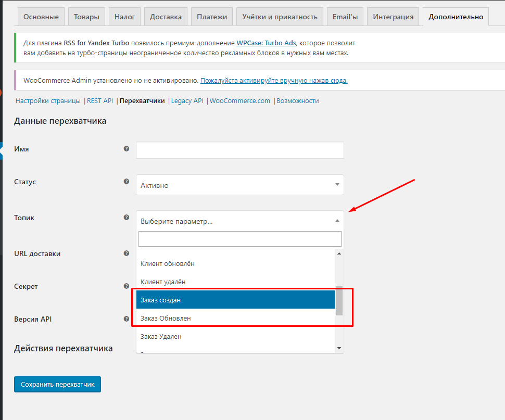Open the Доставка settings tab
The height and width of the screenshot is (420, 505).
click(166, 17)
